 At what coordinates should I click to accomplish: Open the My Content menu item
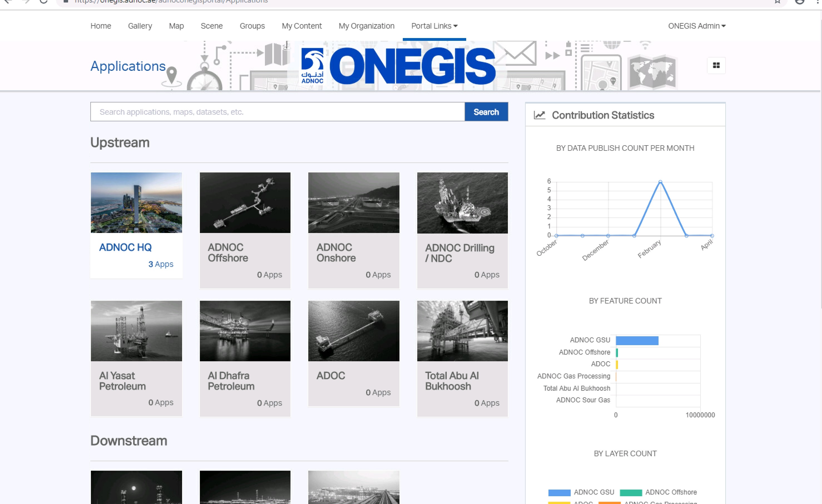(x=301, y=26)
